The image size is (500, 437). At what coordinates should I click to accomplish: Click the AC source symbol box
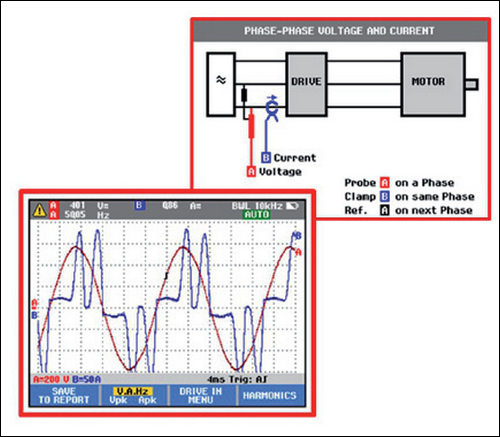(221, 84)
